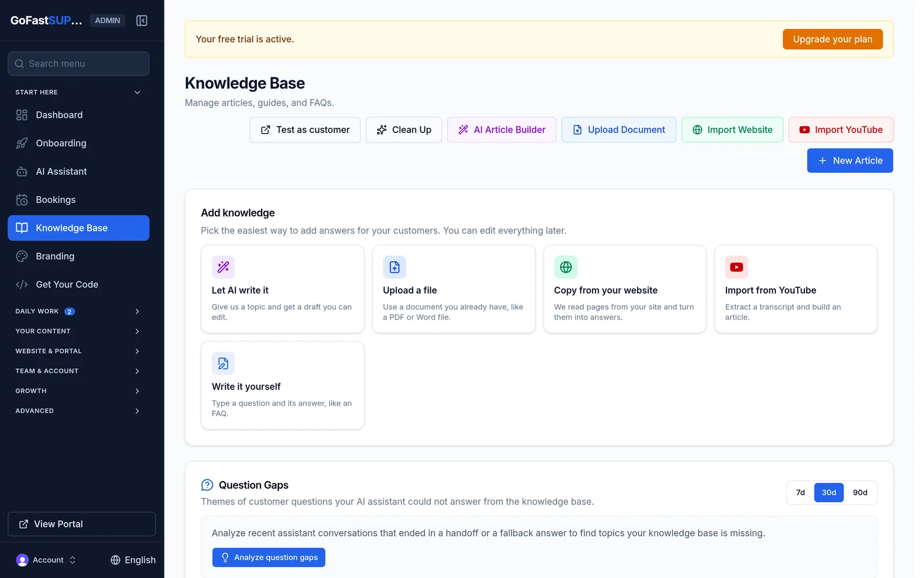Expand the DAILY WORK section
Screen dimensions: 924x578
79,312
